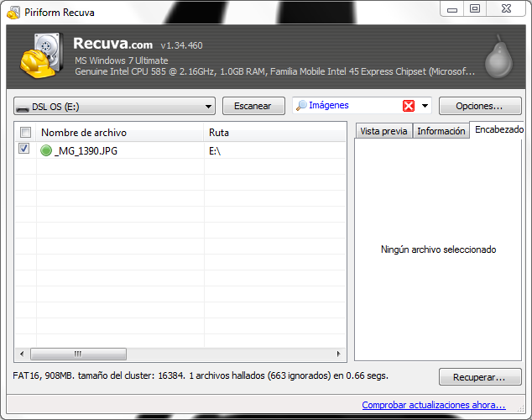Follow the Comprobar actualizaciones ahora link
Image resolution: width=532 pixels, height=420 pixels.
[x=434, y=405]
